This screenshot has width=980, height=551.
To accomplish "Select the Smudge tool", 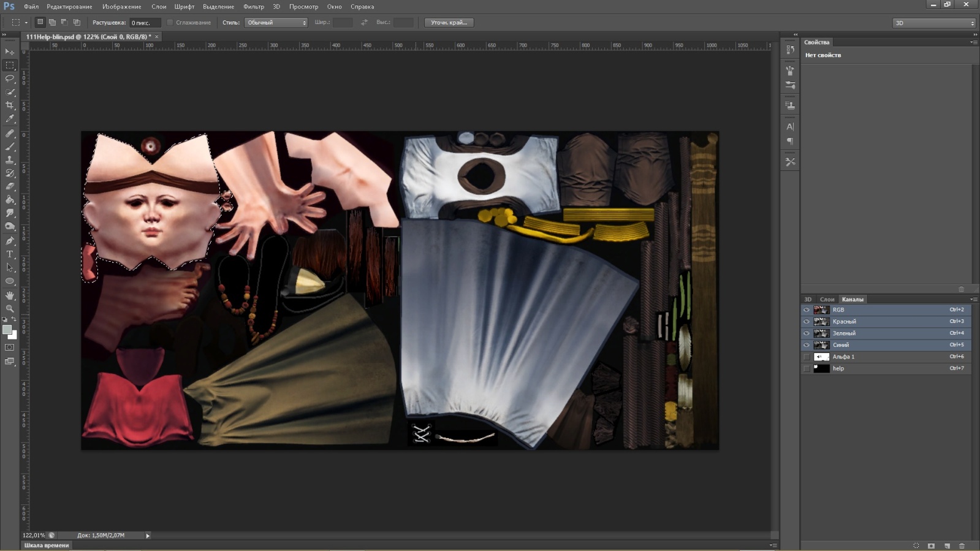I will coord(10,213).
